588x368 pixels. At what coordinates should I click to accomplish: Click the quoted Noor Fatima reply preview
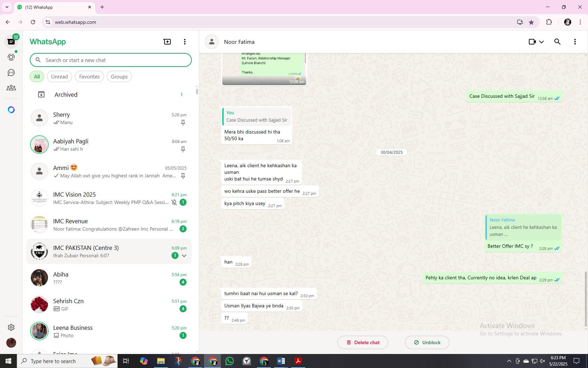point(523,227)
